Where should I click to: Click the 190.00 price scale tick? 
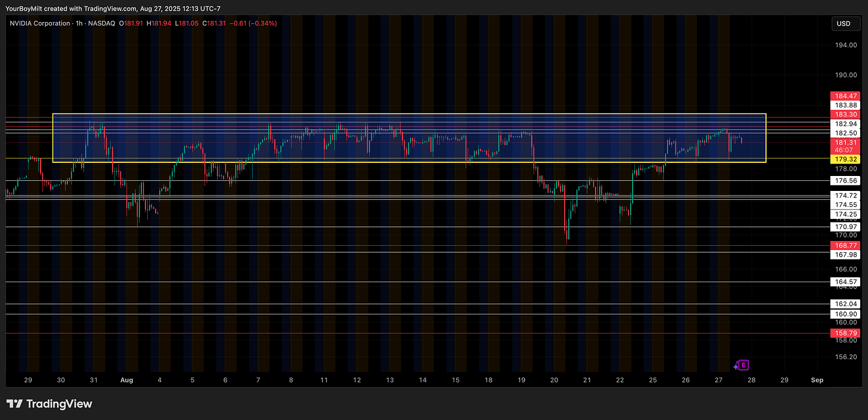tap(845, 75)
